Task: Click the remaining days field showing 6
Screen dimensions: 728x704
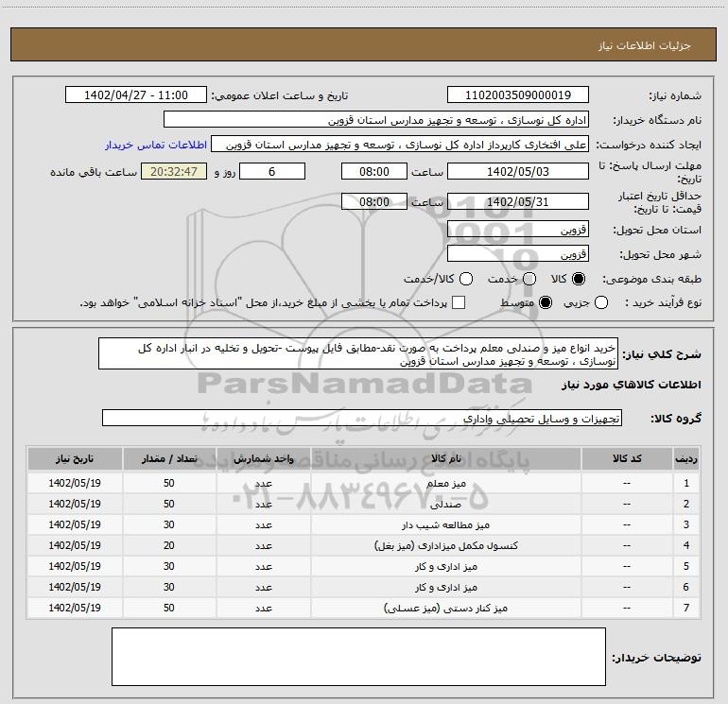Action: coord(272,171)
